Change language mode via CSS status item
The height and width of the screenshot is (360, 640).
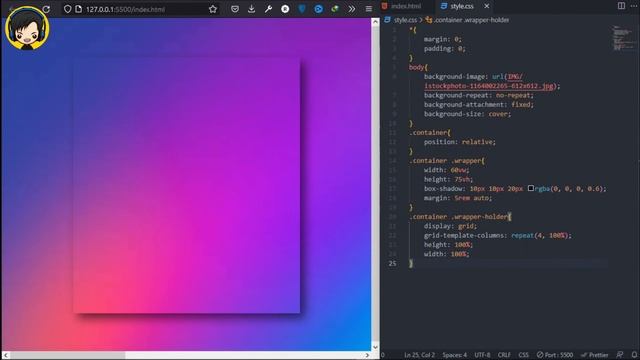click(523, 355)
